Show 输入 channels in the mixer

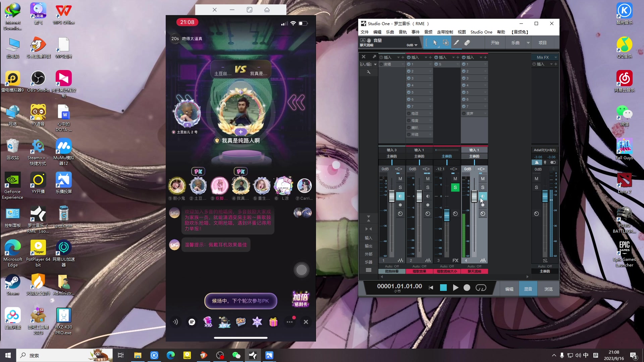coord(368,238)
